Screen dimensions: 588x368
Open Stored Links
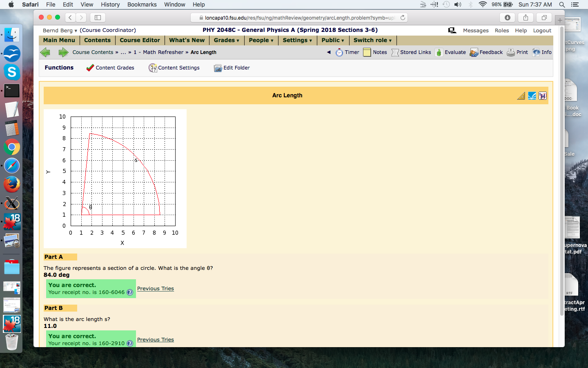point(411,52)
